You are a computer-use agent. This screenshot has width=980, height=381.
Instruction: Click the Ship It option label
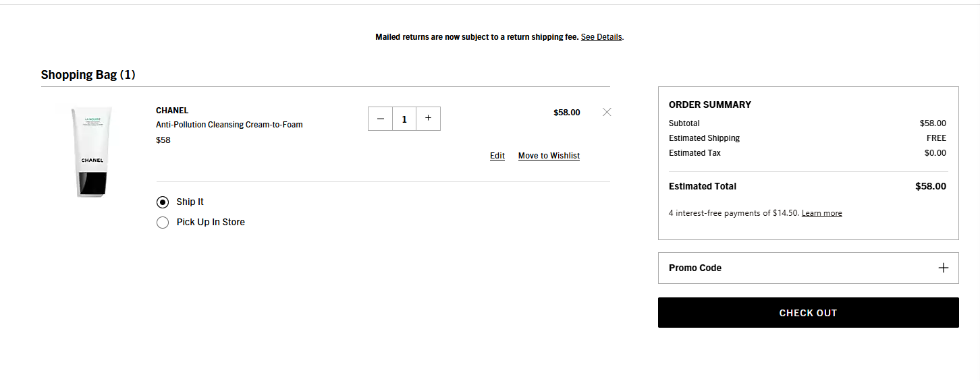pos(190,202)
